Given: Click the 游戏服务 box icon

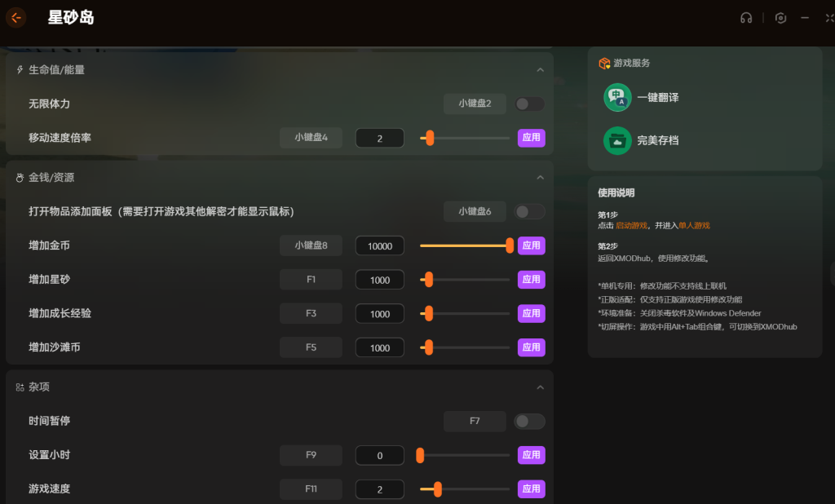Looking at the screenshot, I should (604, 64).
